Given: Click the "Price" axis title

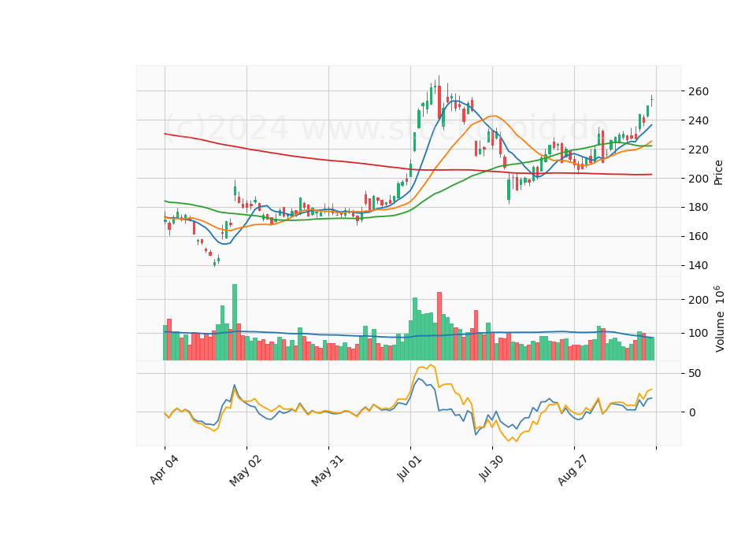Looking at the screenshot, I should [718, 172].
